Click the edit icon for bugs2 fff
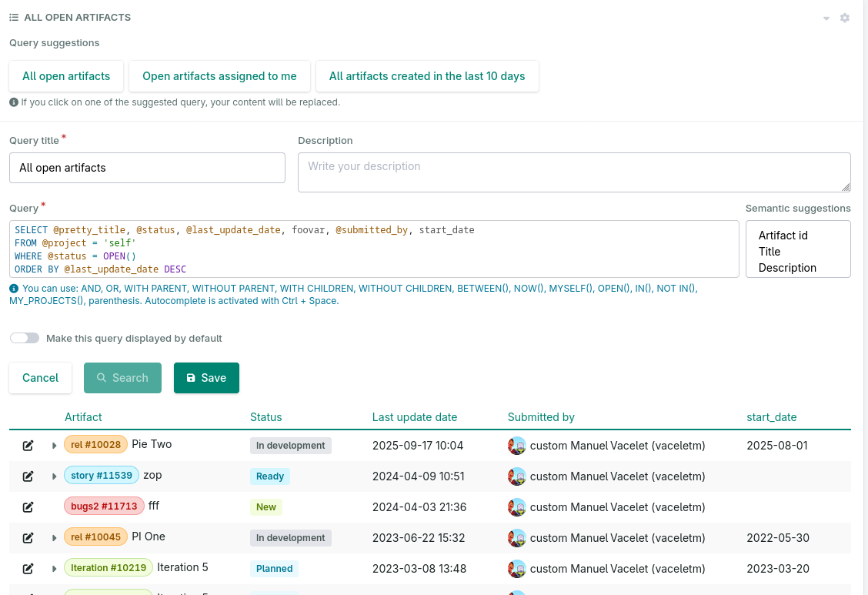Screen dimensions: 868x595 pyautogui.click(x=28, y=507)
